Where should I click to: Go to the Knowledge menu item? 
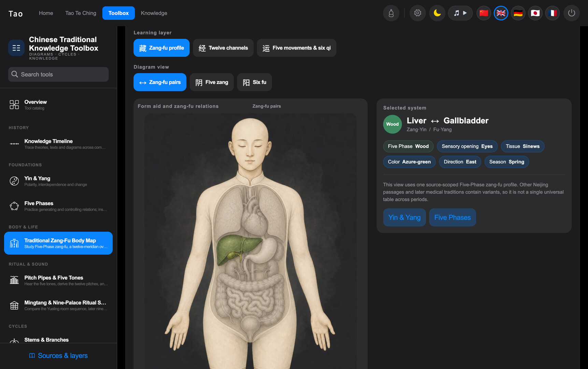point(154,13)
